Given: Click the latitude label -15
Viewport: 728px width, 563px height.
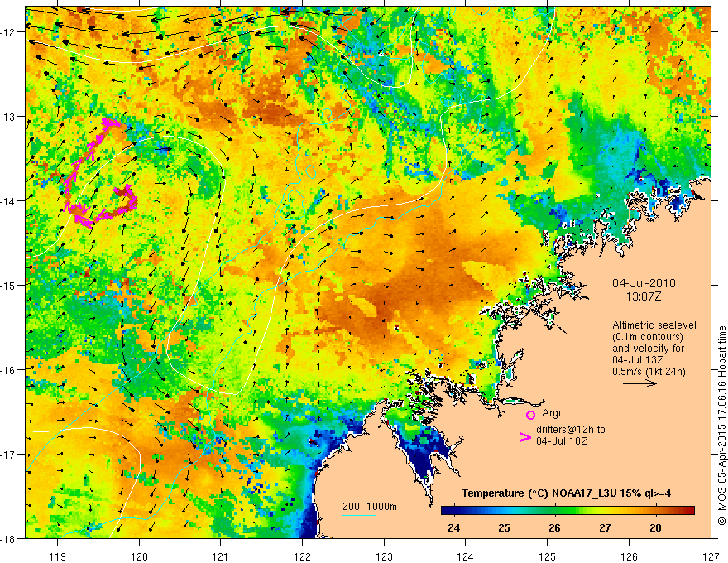Looking at the screenshot, I should [x=9, y=285].
